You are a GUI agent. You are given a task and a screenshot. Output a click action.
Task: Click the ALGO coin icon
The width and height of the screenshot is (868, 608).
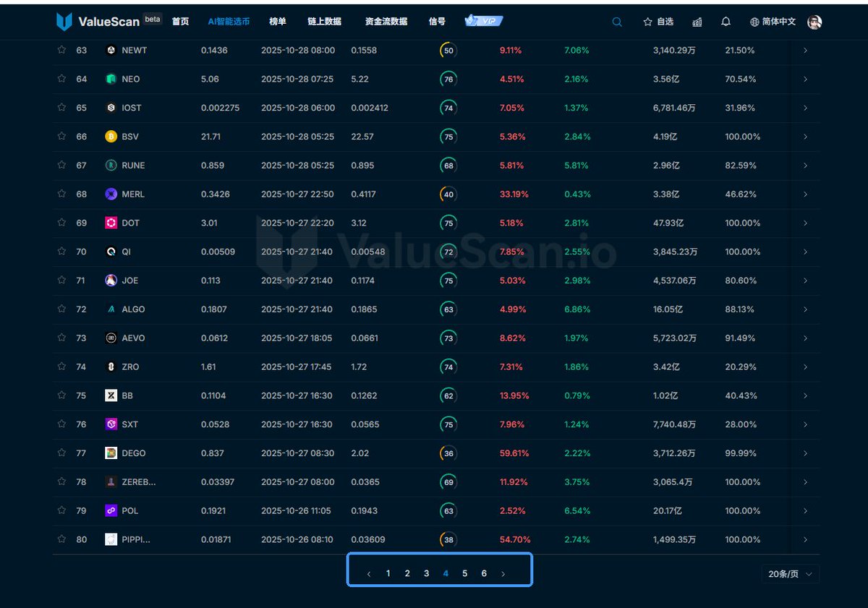(x=111, y=309)
